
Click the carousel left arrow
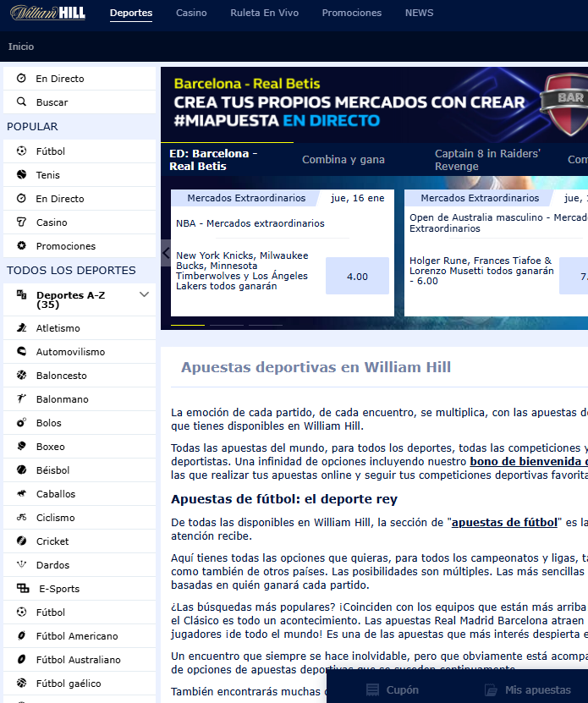[166, 252]
